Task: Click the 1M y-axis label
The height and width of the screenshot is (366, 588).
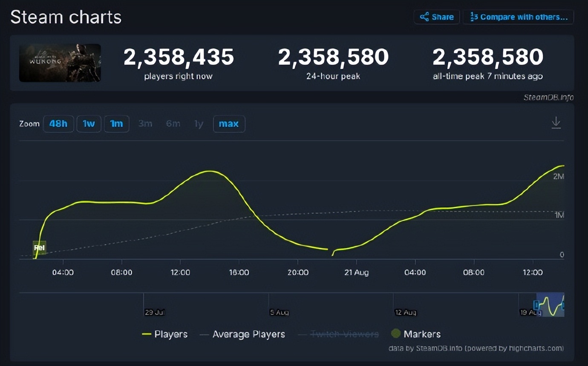Action: 559,215
